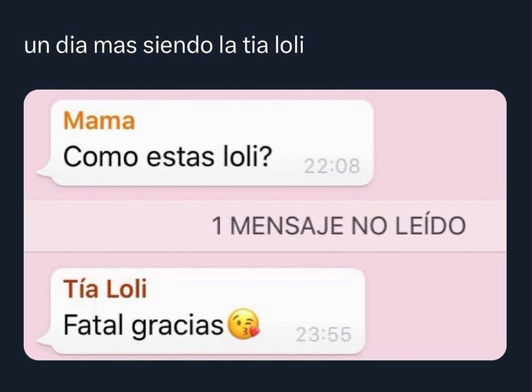Click the 23:55 timestamp
Screen dimensions: 532x392
coord(323,335)
